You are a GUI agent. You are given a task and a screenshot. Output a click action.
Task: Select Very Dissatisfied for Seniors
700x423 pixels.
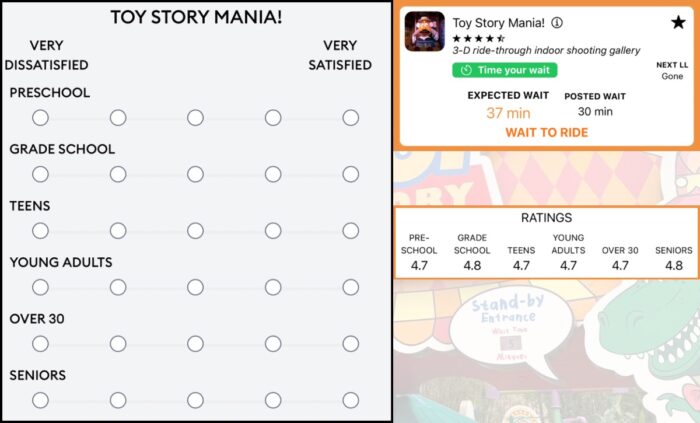click(40, 400)
